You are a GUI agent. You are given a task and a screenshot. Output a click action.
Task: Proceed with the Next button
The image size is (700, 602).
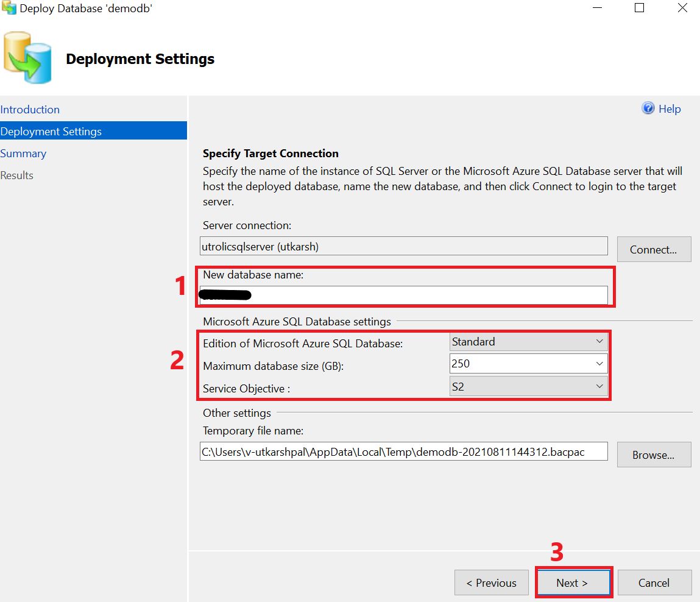pos(573,583)
